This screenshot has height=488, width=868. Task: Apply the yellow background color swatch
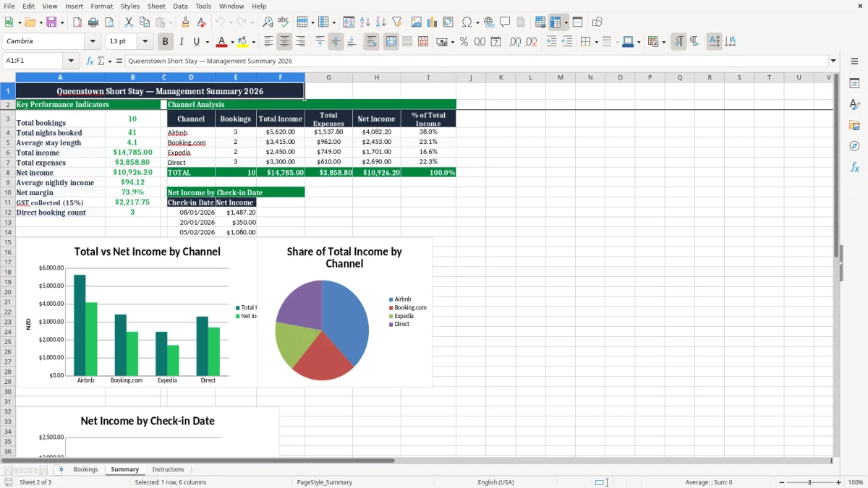[243, 42]
